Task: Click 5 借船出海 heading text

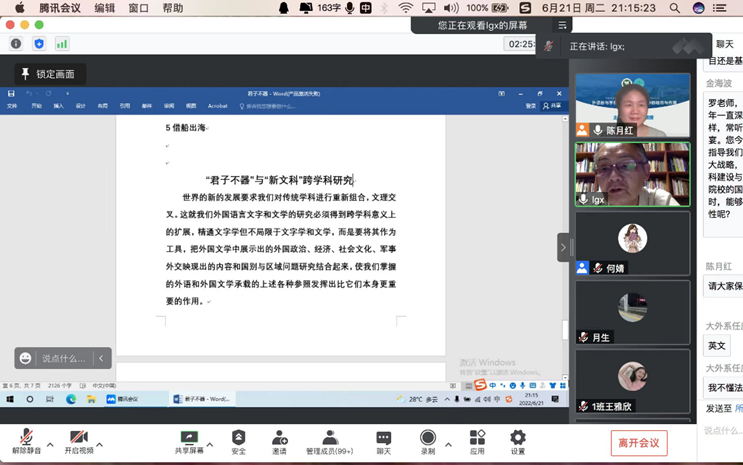Action: click(x=186, y=128)
